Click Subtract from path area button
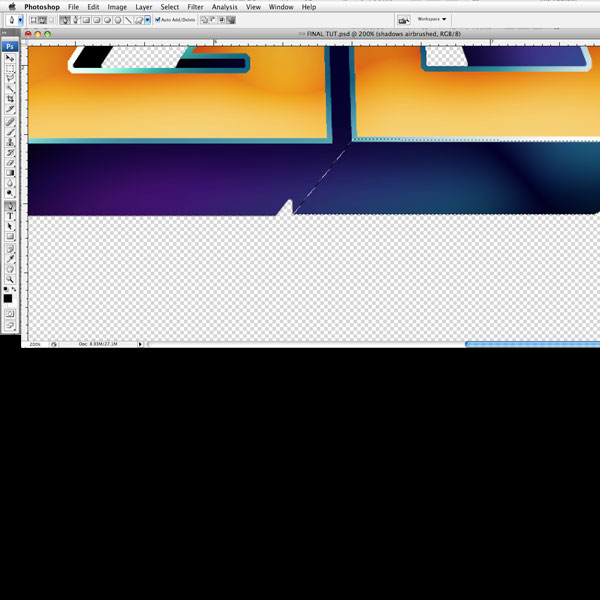Screen dimensions: 600x600 coord(213,20)
